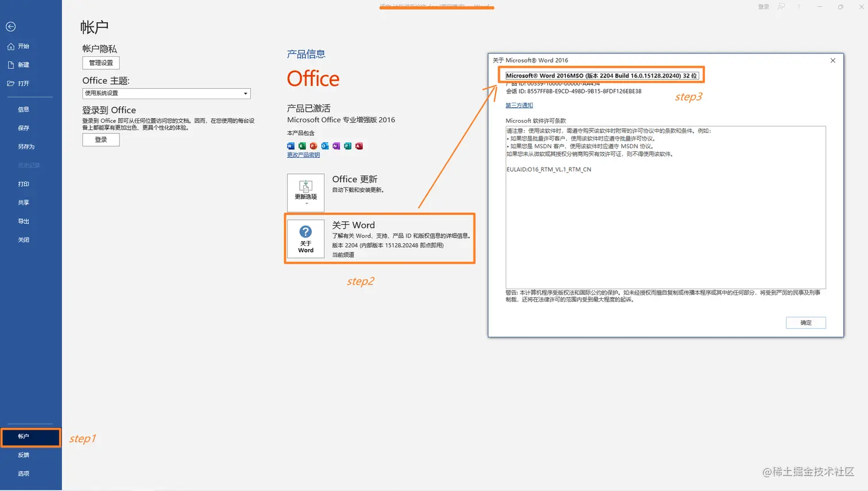Viewport: 868px width, 491px height.
Task: Click the back arrow in the sidebar
Action: 10,26
